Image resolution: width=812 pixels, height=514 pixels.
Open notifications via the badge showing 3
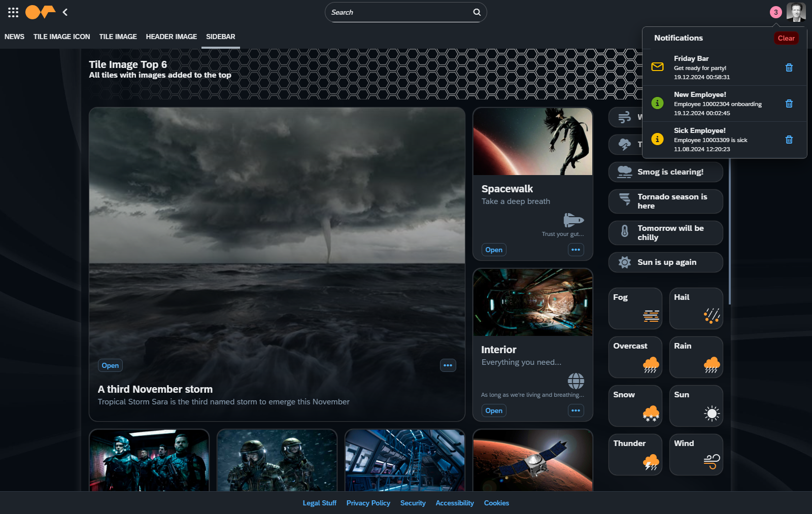775,12
